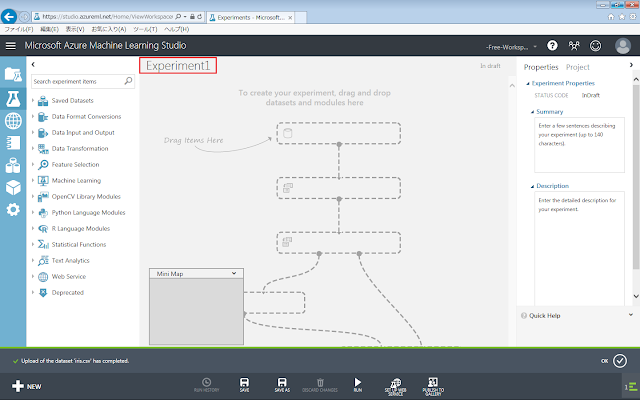Collapse the Description section

(532, 186)
